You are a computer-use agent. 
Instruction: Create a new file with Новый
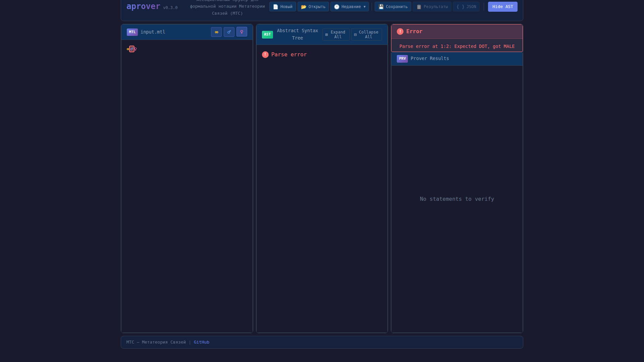coord(282,7)
